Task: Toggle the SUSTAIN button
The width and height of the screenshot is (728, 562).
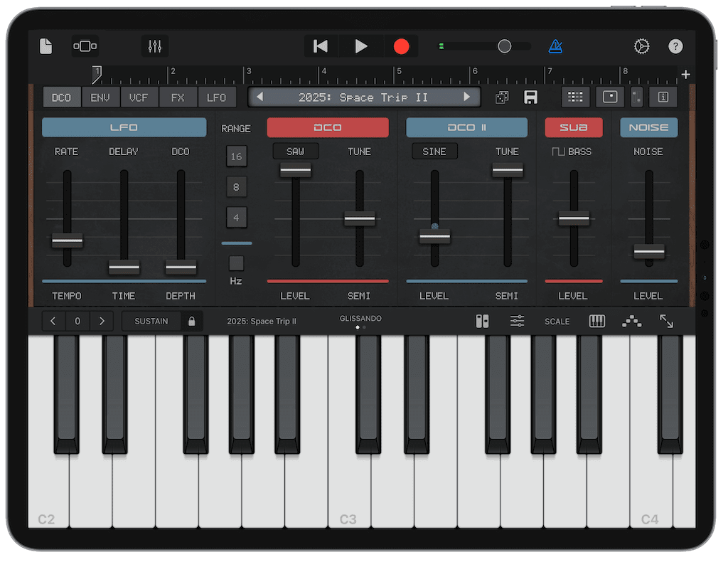Action: 151,321
